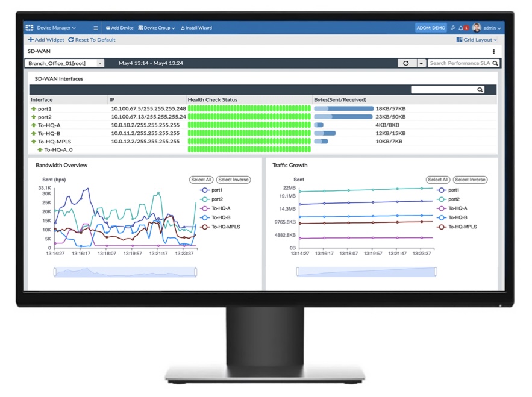
Task: Adjust the Bandwidth Overview time range slider
Action: 125,272
